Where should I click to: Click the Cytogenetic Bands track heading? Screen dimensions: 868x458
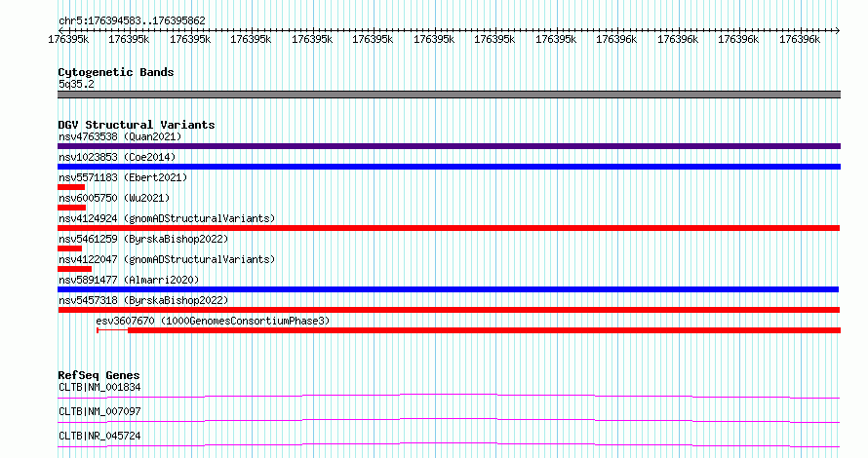[116, 72]
